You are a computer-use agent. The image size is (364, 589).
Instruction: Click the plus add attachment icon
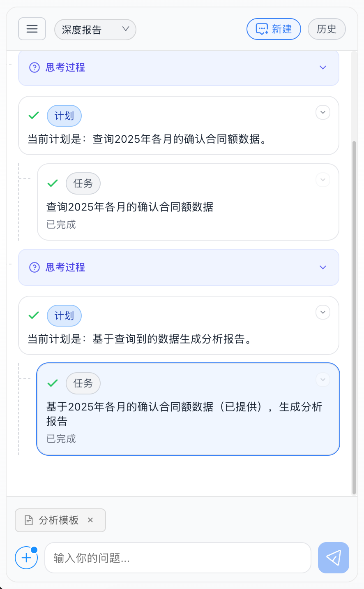click(26, 558)
